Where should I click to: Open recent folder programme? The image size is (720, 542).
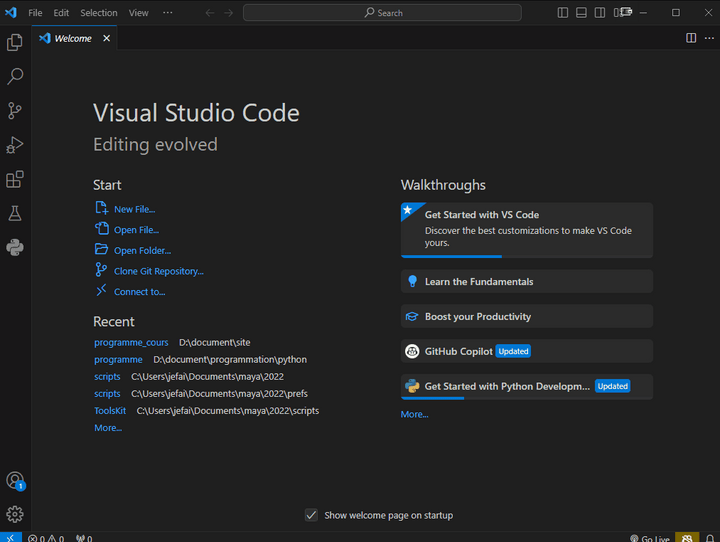pos(118,360)
